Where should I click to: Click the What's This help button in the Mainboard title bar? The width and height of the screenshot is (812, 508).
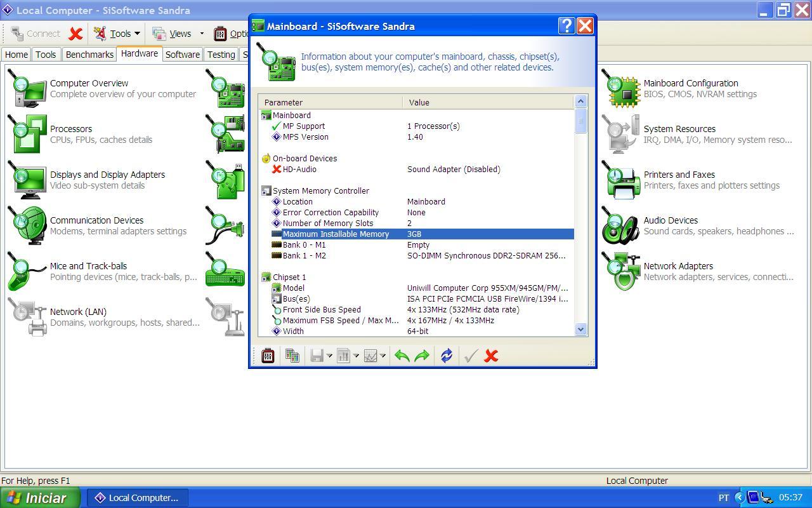point(566,25)
